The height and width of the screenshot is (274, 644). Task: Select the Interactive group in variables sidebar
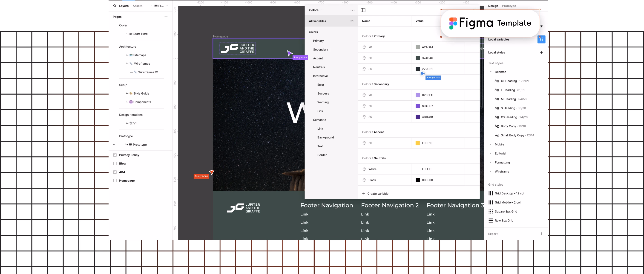(320, 76)
